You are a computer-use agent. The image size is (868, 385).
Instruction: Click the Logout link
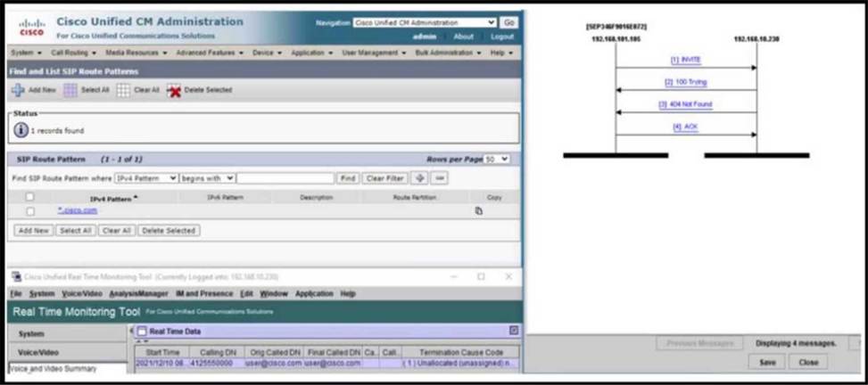pyautogui.click(x=502, y=37)
